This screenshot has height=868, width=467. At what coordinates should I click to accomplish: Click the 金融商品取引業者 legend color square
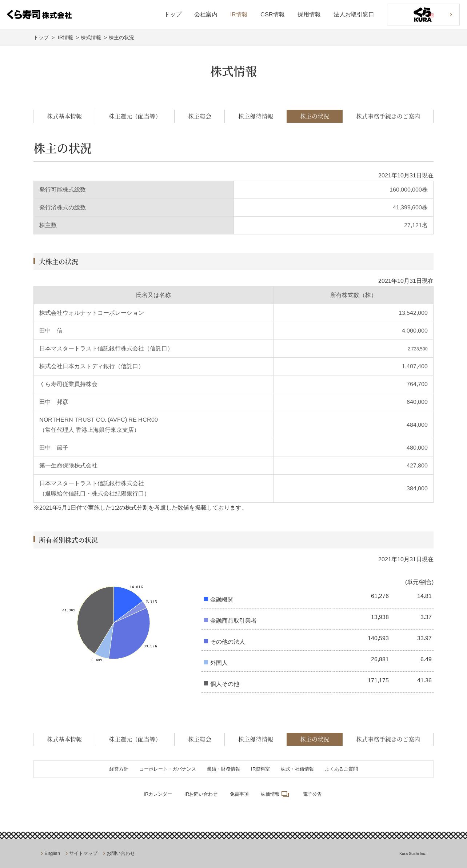(x=206, y=620)
